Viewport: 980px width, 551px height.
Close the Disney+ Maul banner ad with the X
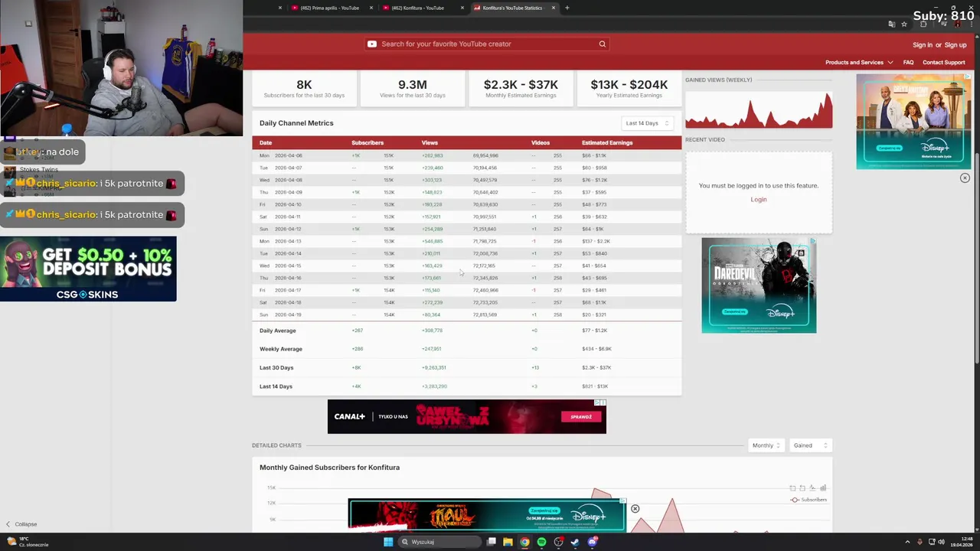point(635,509)
